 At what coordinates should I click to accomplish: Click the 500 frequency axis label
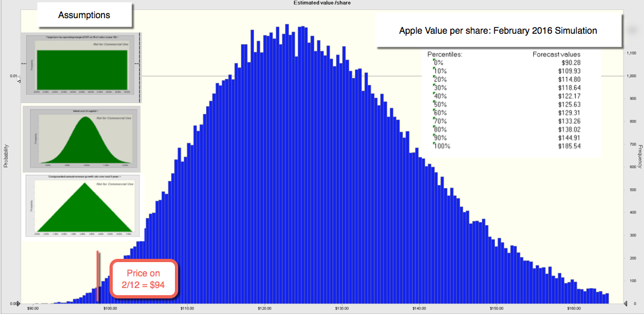tap(633, 189)
